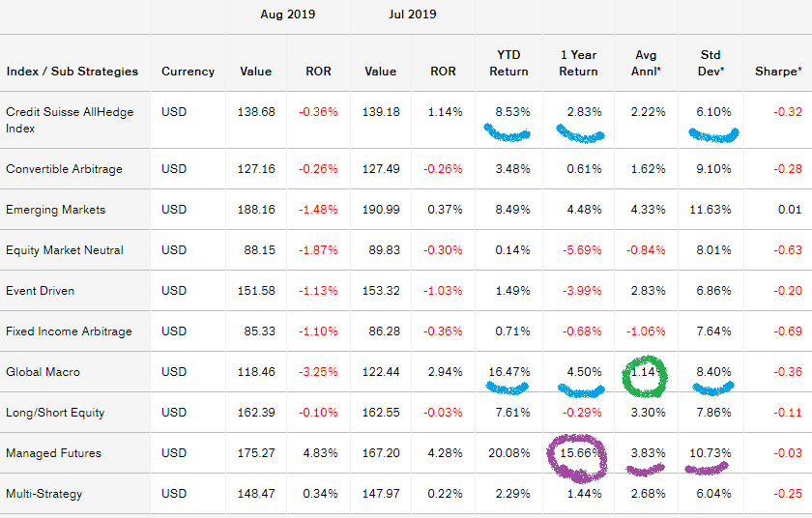Select the 2.83% 1 Year Return cell for AllHedge Index
This screenshot has width=812, height=518.
coord(584,112)
